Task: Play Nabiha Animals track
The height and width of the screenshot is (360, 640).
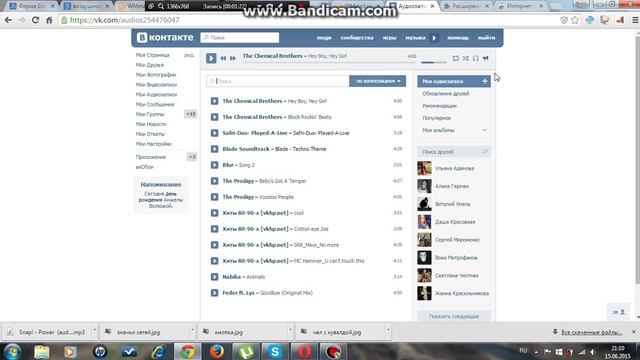Action: click(214, 277)
